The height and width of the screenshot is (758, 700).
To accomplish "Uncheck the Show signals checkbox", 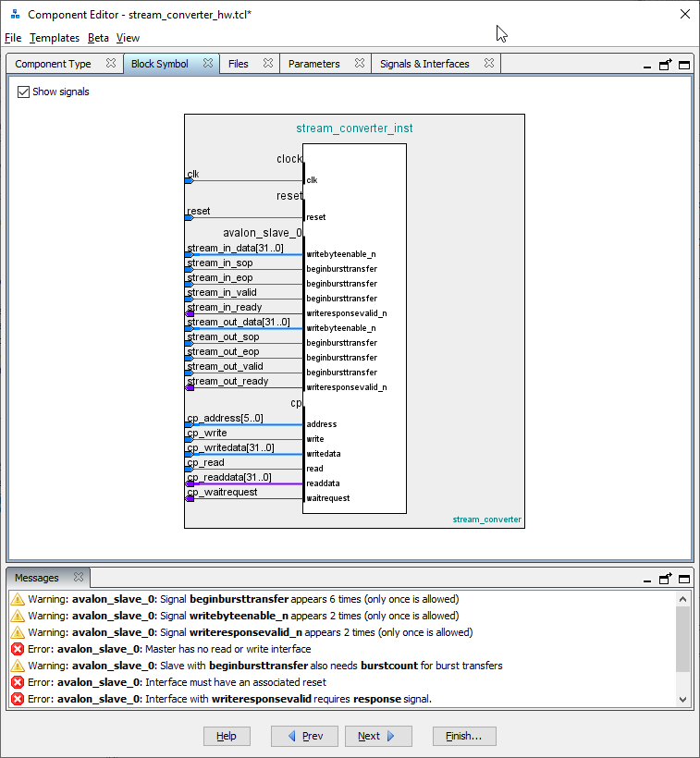I will coord(24,92).
